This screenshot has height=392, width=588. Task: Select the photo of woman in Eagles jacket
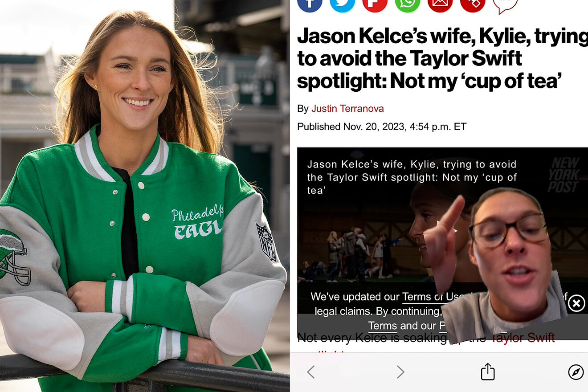pos(145,196)
